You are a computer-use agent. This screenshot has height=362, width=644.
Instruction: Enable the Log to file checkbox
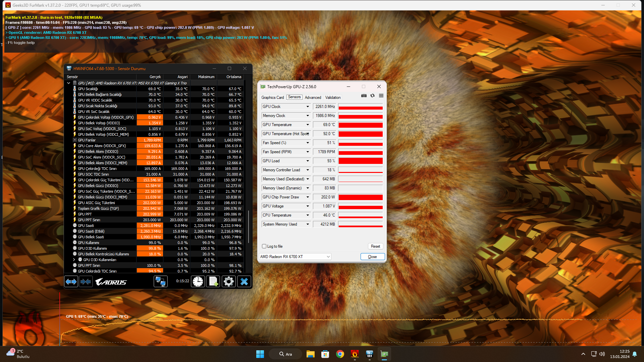click(264, 246)
